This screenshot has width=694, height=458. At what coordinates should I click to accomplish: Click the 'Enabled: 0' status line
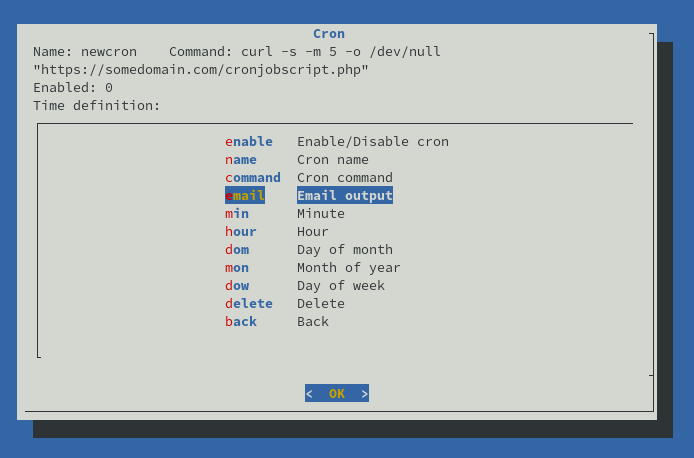(x=73, y=88)
